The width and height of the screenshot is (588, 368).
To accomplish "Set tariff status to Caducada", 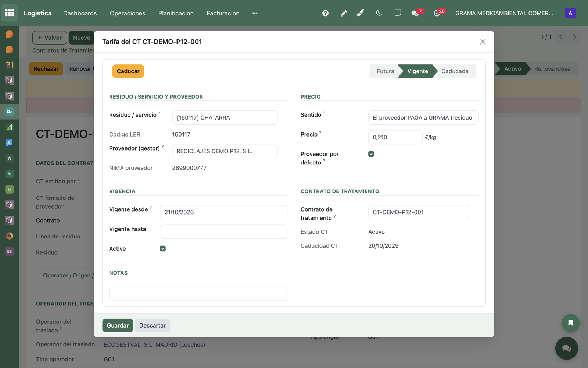I will point(455,71).
